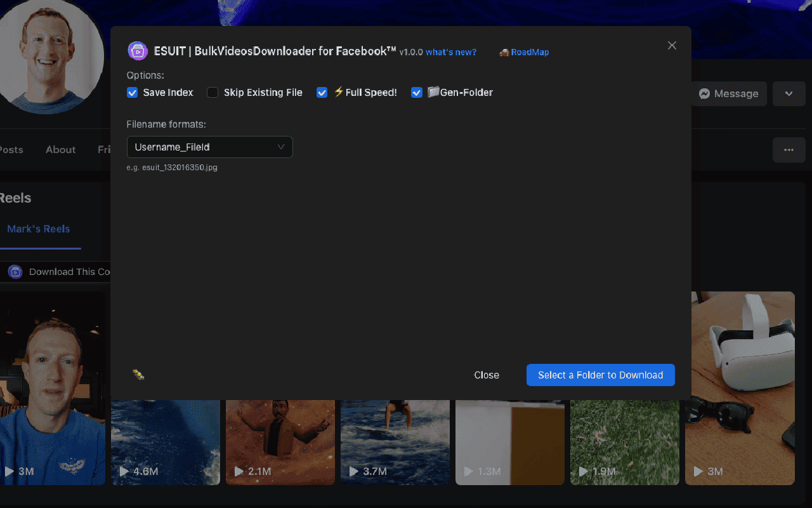Open the grass reel with 1.9M views
Image resolution: width=812 pixels, height=508 pixels.
[625, 443]
